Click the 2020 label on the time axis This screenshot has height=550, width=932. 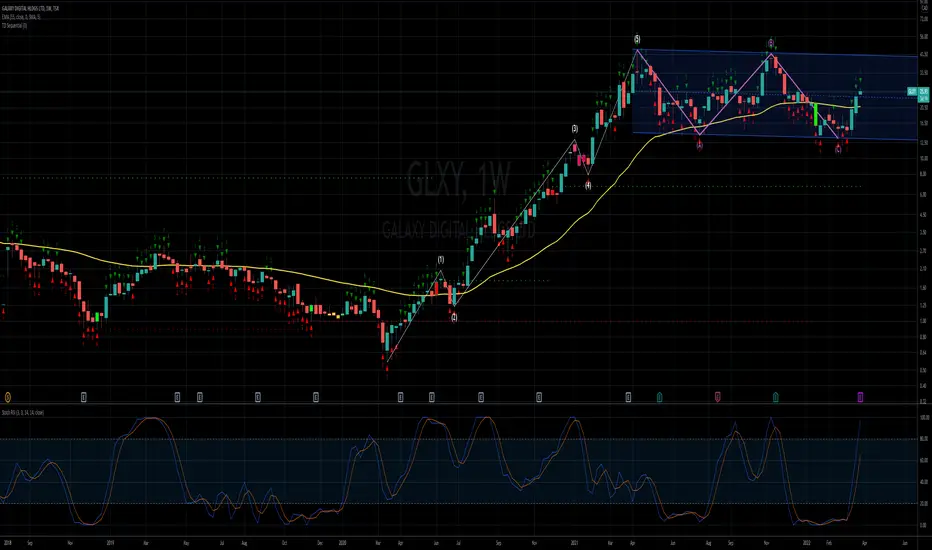coord(342,543)
